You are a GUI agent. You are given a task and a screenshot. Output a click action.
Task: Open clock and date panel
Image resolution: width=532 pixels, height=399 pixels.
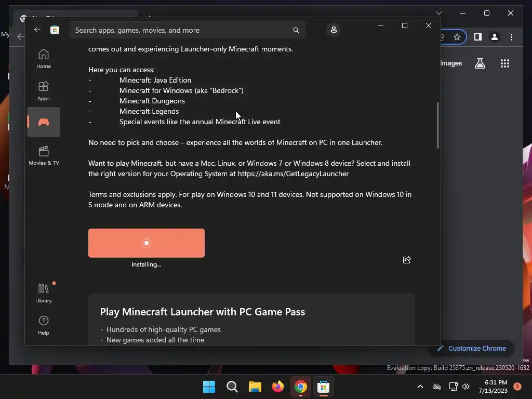[x=493, y=387]
